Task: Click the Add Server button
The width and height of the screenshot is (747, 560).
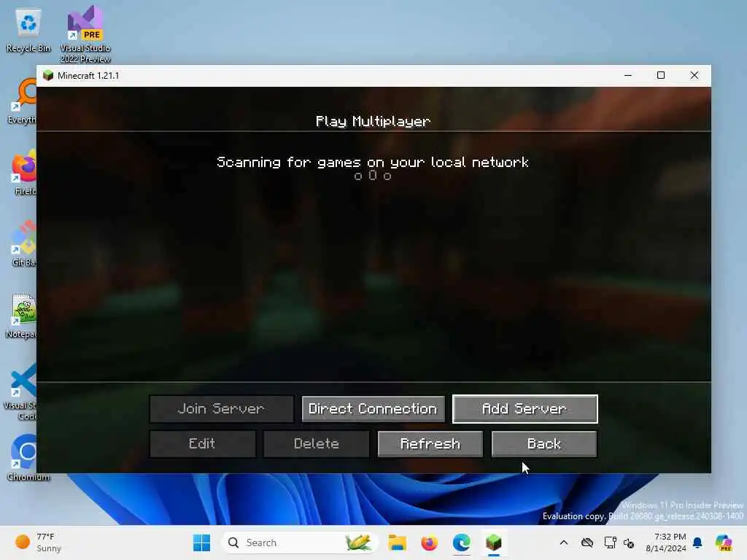Action: 525,408
